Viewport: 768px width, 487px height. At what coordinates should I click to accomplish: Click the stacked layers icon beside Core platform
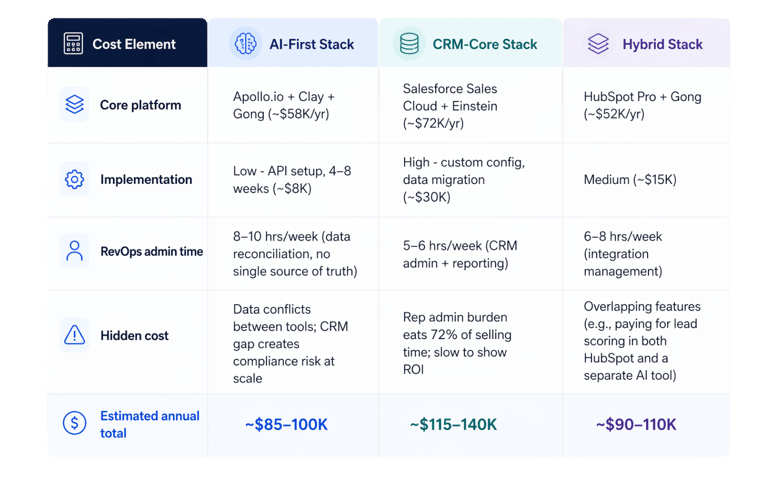73,105
